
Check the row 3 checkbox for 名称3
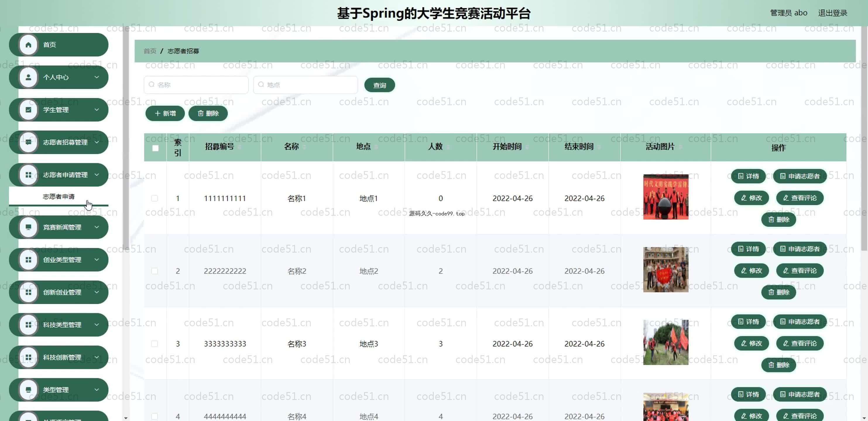(155, 344)
